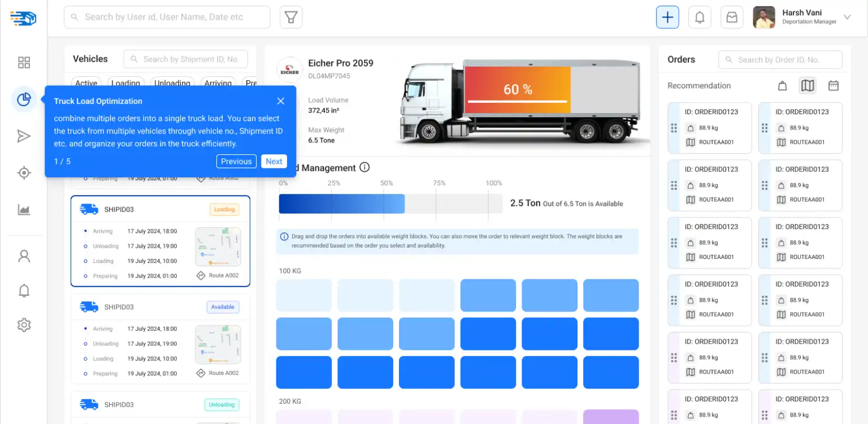Click the Load Volume value 372,45 in²
Image resolution: width=868 pixels, height=424 pixels.
tap(324, 110)
